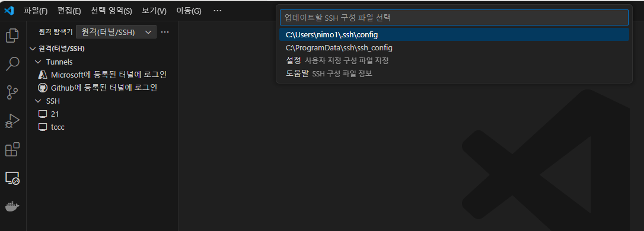644x231 pixels.
Task: Choose C:\ProgramData\ssh\ssh_config
Action: tap(454, 47)
